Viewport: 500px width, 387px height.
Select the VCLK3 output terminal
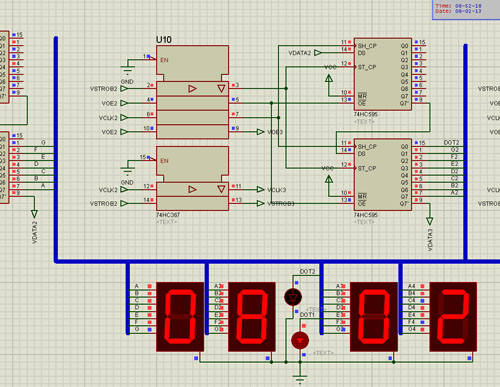coord(261,190)
